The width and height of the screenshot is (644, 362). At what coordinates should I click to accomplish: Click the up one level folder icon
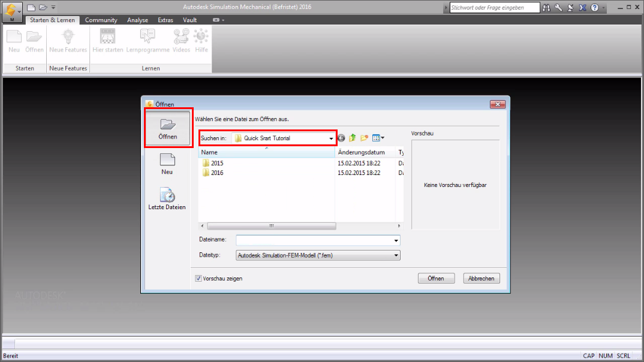pos(353,138)
